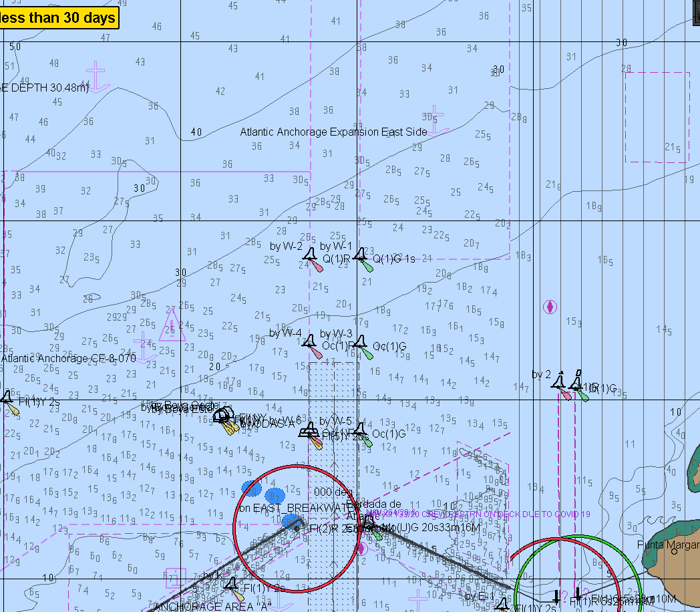Click the anchor symbol in the expansion area

click(434, 119)
